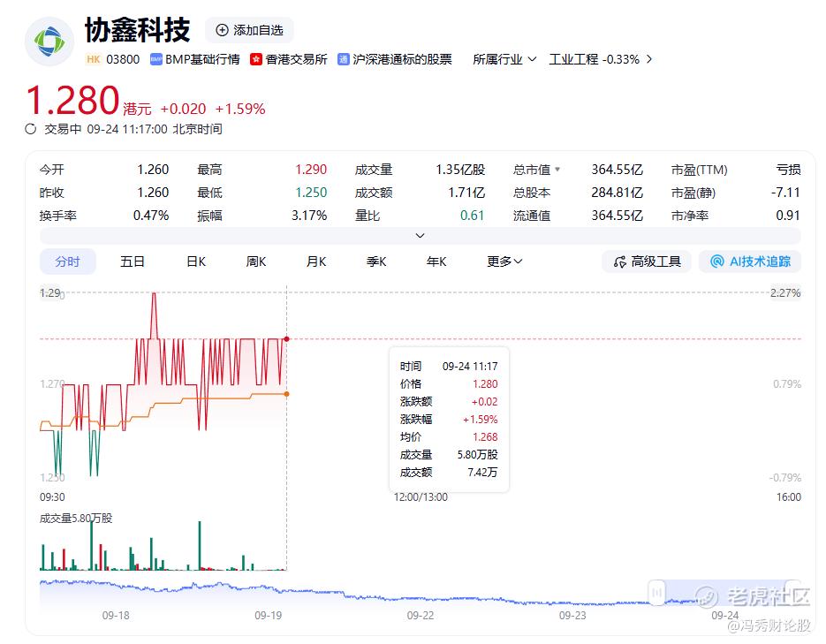
Task: Click the 沪深港通标的股票 通 icon
Action: point(344,59)
